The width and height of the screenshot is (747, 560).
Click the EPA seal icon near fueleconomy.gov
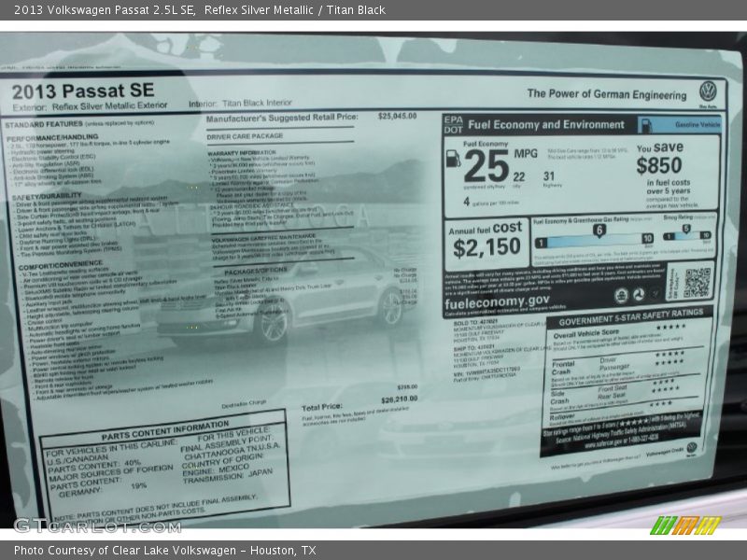621,296
